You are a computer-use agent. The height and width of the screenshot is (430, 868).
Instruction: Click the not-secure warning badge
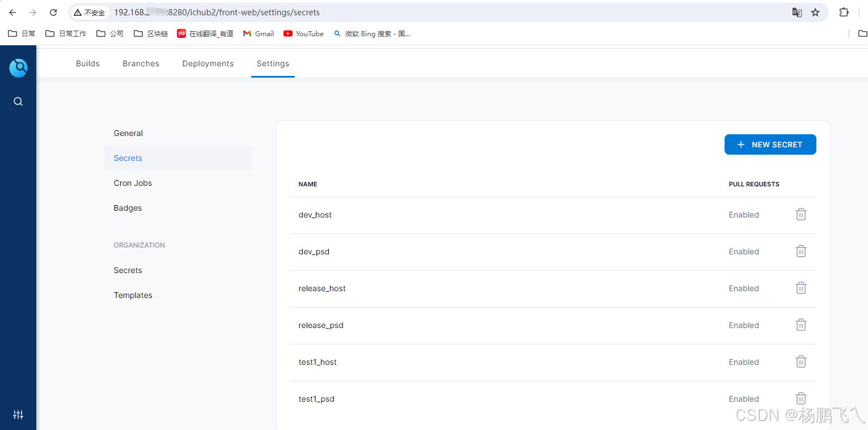tap(90, 12)
